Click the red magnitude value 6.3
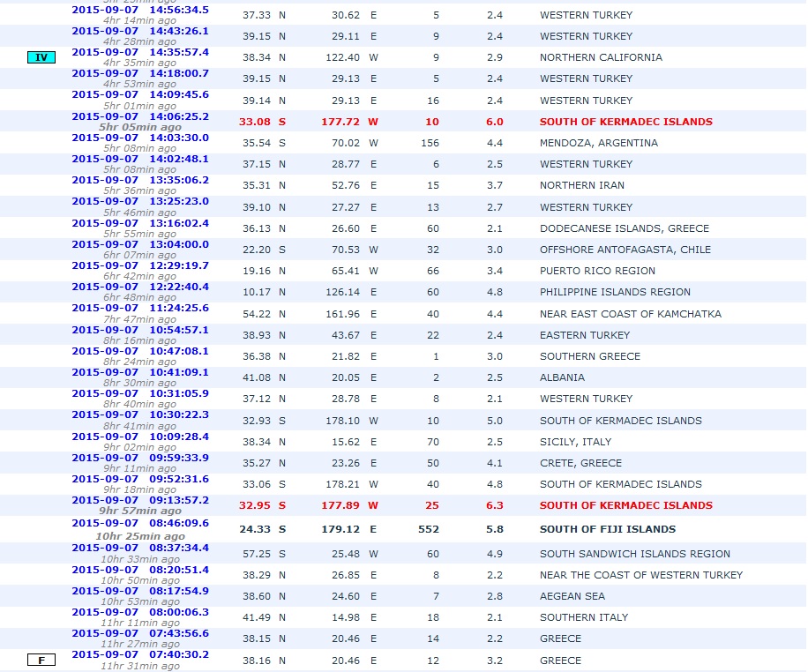This screenshot has width=808, height=672. (495, 505)
